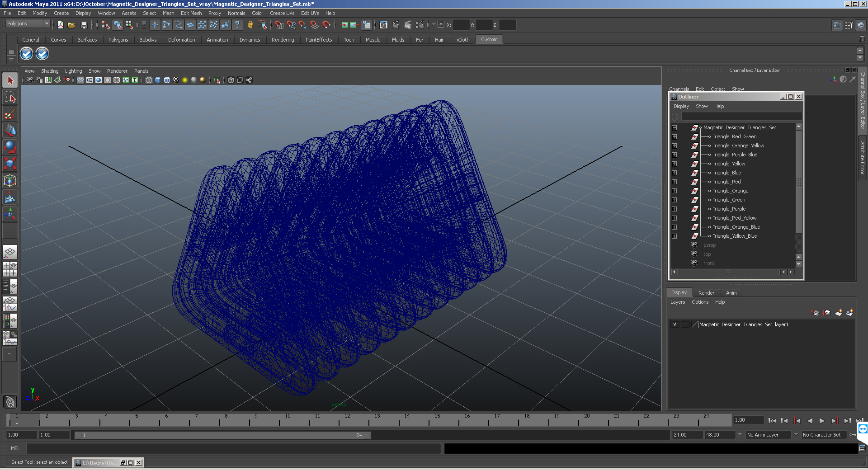Step forward one key

(835, 421)
